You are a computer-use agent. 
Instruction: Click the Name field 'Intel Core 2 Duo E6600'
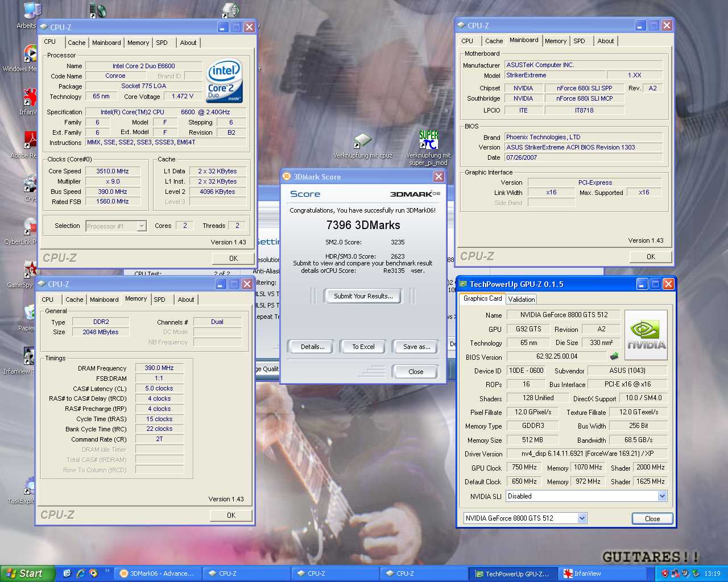[143, 66]
